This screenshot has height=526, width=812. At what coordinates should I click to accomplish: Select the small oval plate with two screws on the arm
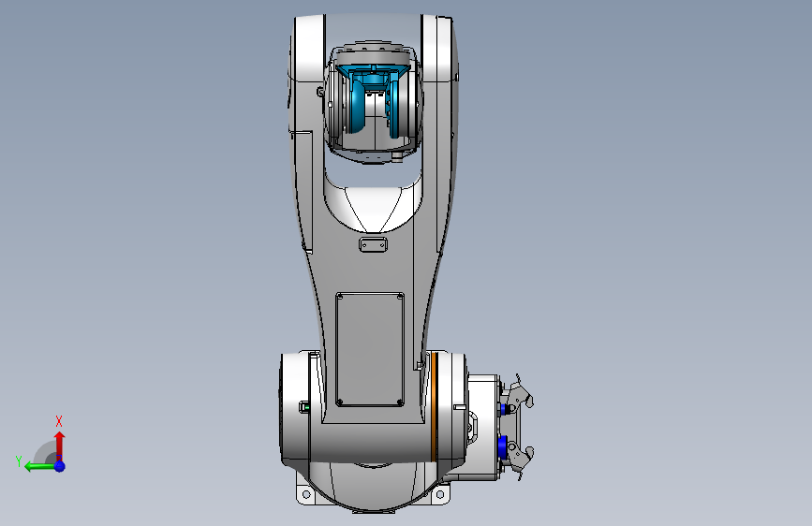coord(373,245)
